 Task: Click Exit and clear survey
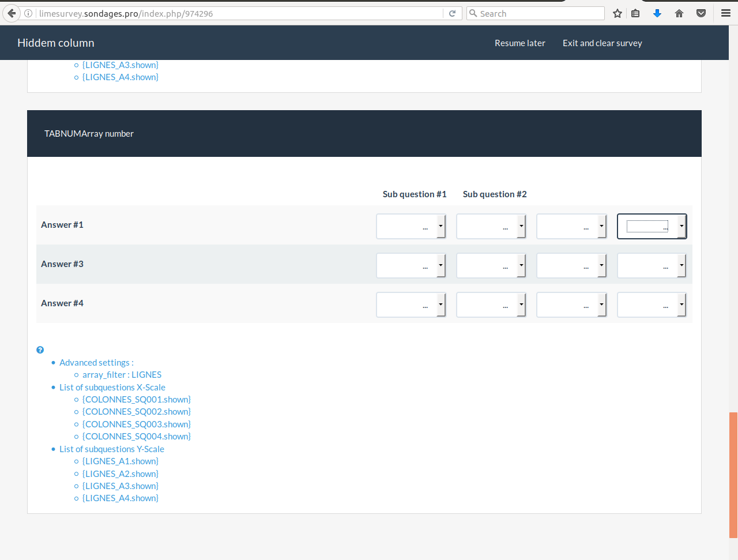(602, 43)
